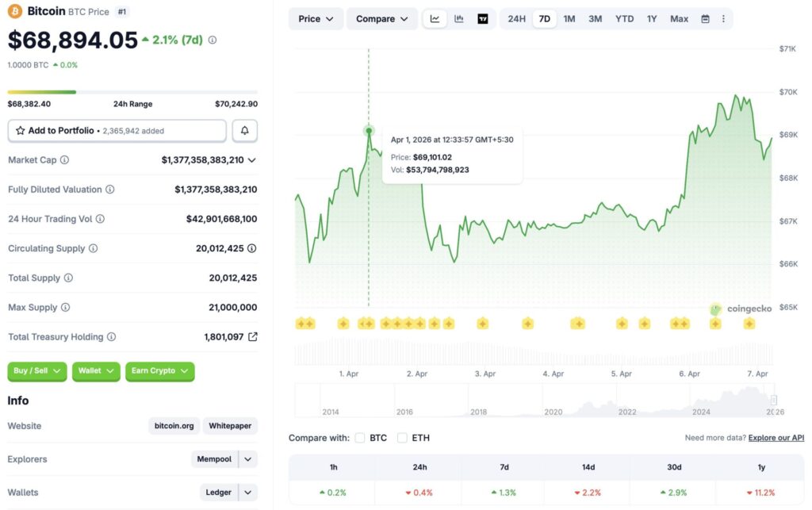The image size is (812, 510).
Task: Switch to the candlestick chart icon
Action: coord(458,18)
